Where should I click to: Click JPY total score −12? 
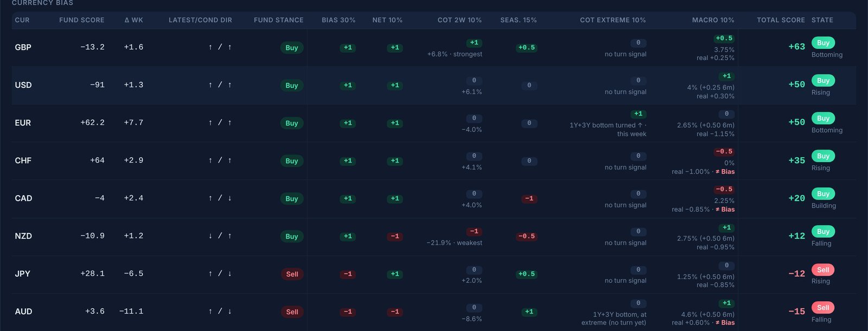pyautogui.click(x=796, y=274)
